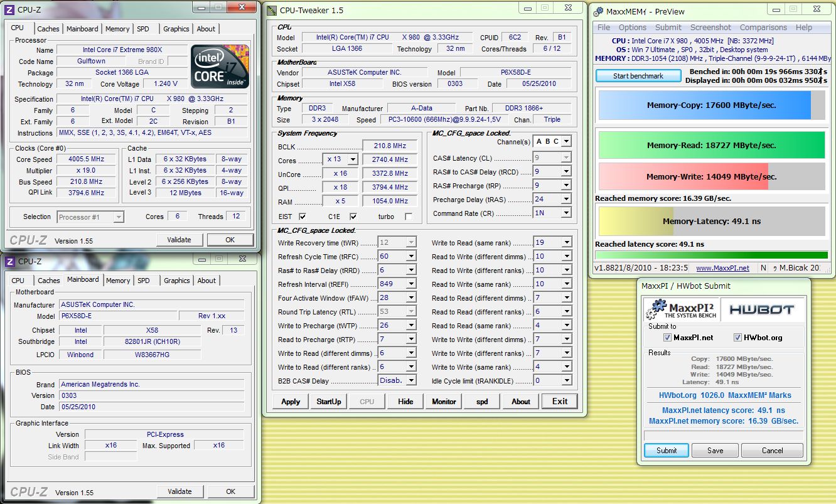The width and height of the screenshot is (836, 504).
Task: Switch to the SPD tab in Processor CPU-Z window
Action: tap(143, 29)
